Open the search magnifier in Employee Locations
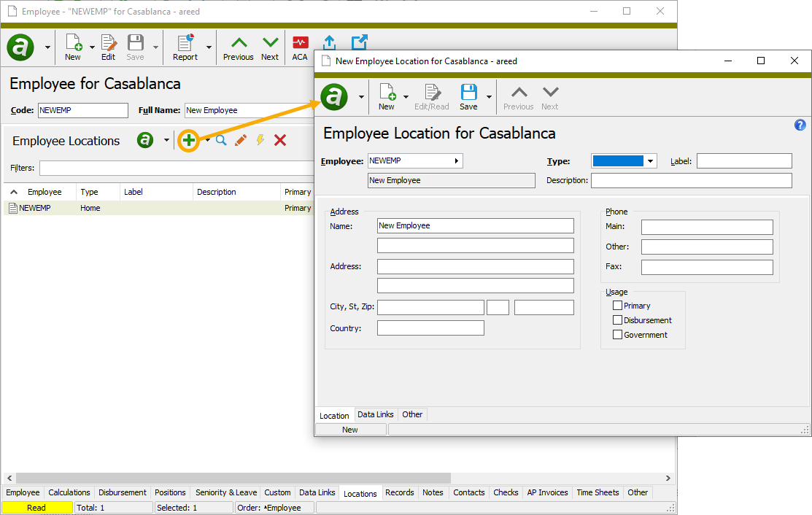Image resolution: width=812 pixels, height=515 pixels. (x=220, y=140)
